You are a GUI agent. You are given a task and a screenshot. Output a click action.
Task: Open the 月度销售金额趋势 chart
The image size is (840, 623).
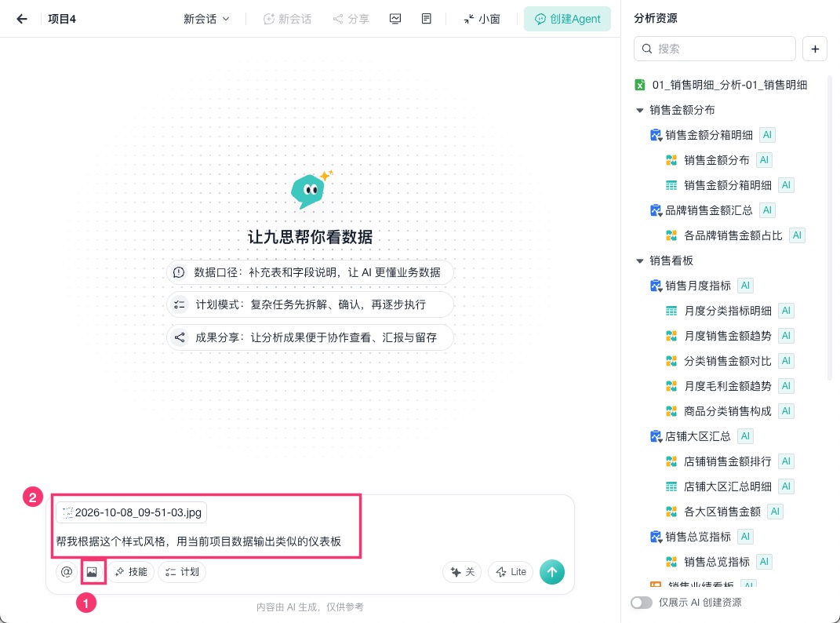pyautogui.click(x=728, y=336)
